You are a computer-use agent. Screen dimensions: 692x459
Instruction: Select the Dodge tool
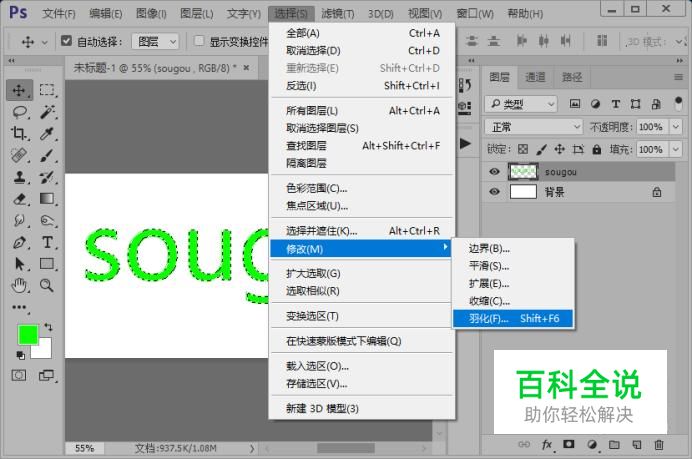[47, 220]
